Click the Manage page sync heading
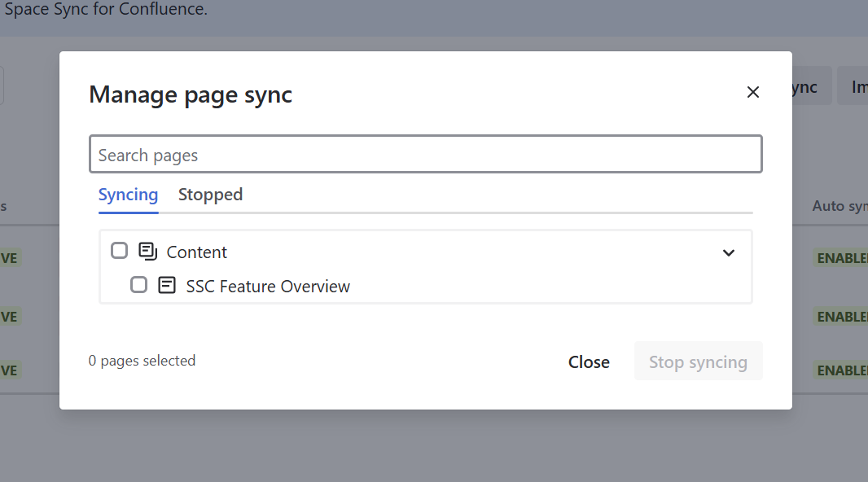 pos(191,94)
